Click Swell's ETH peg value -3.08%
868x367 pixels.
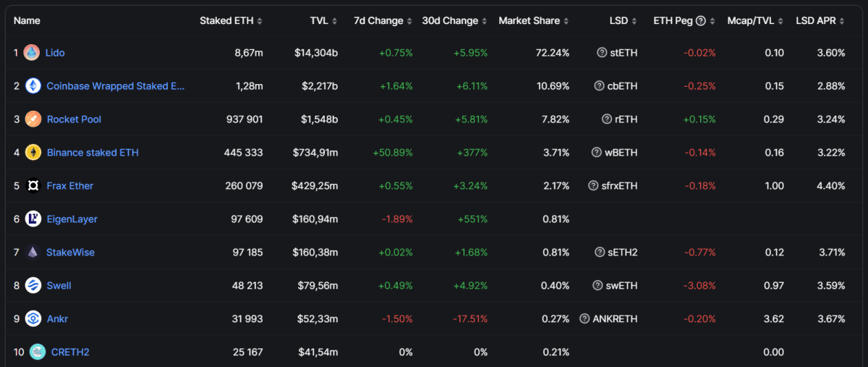coord(699,286)
